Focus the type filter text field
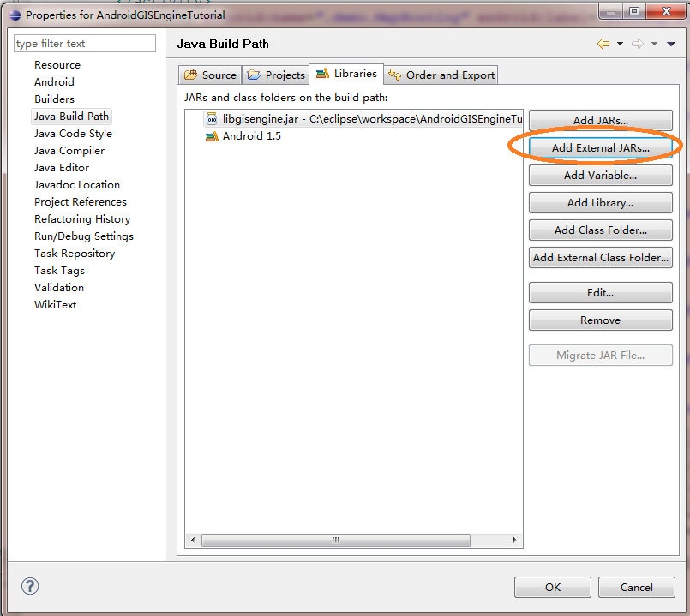 point(85,44)
